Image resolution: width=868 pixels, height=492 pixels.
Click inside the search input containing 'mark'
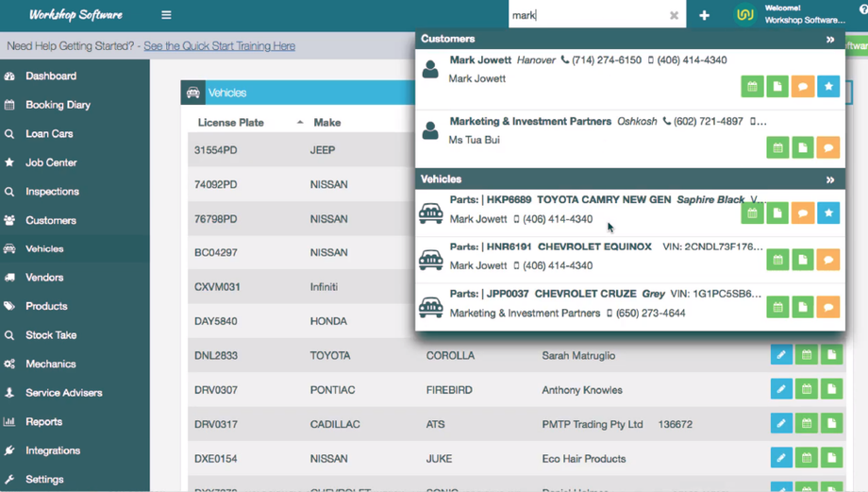585,15
